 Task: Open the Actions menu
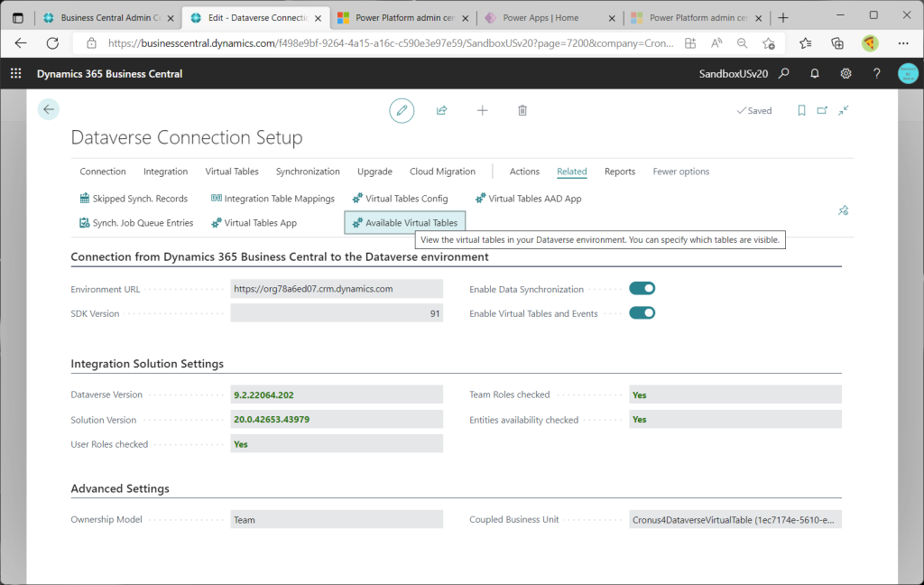[524, 172]
